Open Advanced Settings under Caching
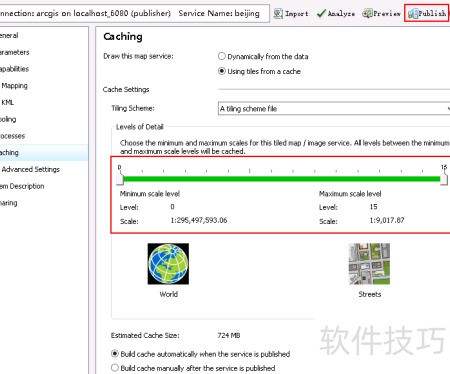The height and width of the screenshot is (374, 450). [x=31, y=169]
